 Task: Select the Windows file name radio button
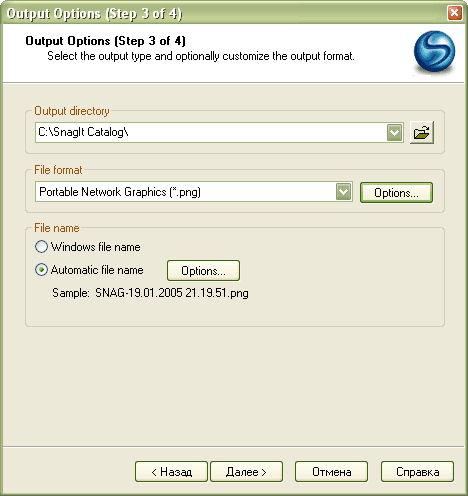click(x=41, y=247)
